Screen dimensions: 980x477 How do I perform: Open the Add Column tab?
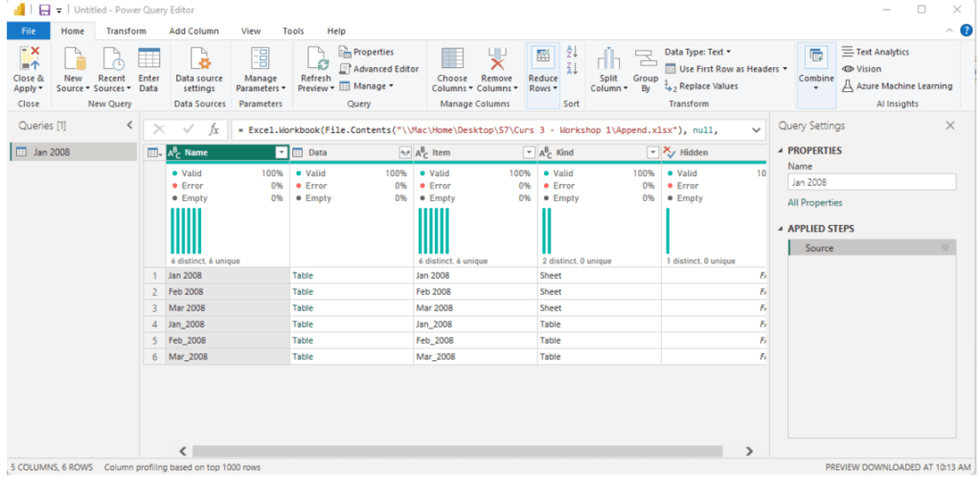point(194,31)
